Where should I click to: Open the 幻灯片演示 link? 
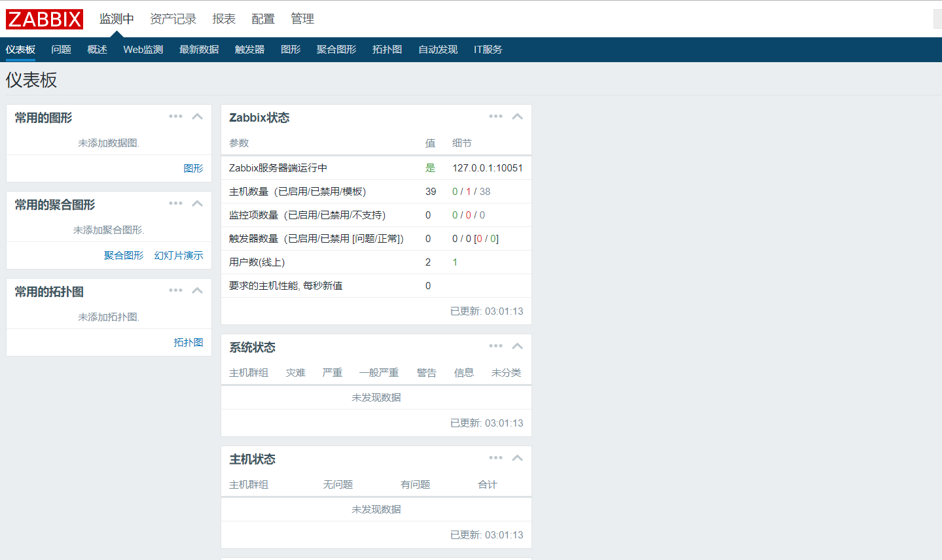[179, 255]
